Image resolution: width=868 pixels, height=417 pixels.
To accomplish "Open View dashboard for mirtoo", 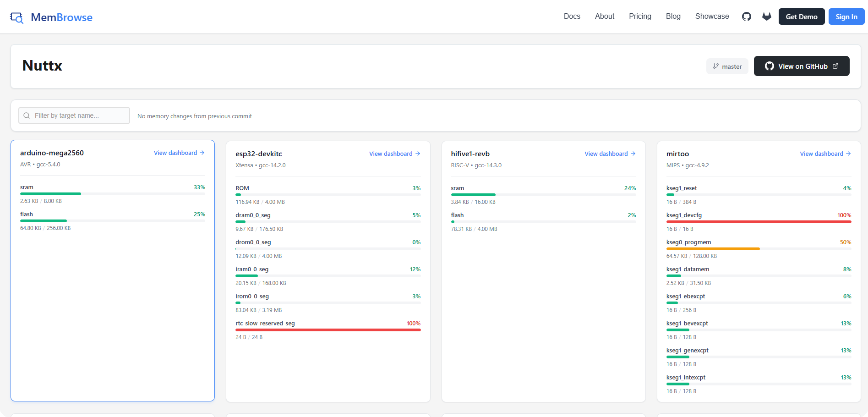I will (825, 154).
